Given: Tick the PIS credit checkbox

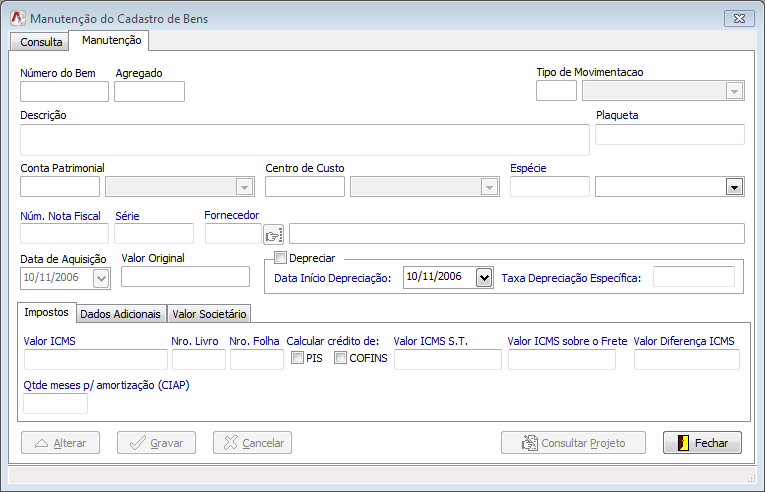Looking at the screenshot, I should [x=297, y=358].
